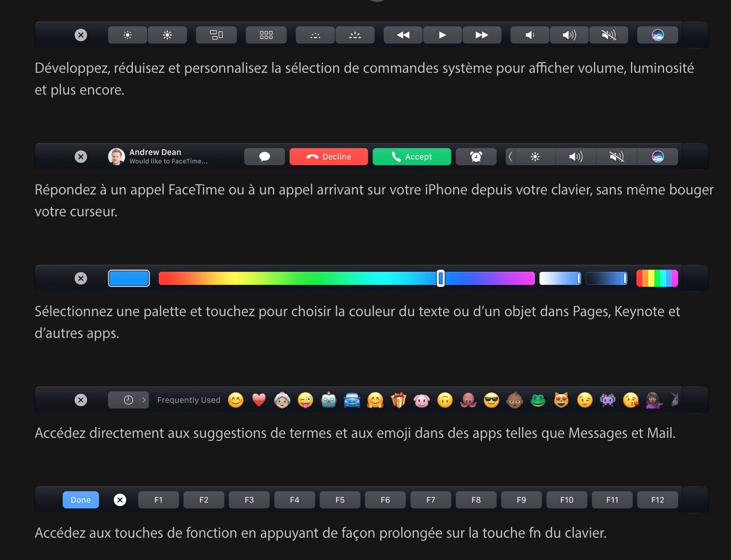
Task: Tap the F5 function key
Action: point(340,500)
